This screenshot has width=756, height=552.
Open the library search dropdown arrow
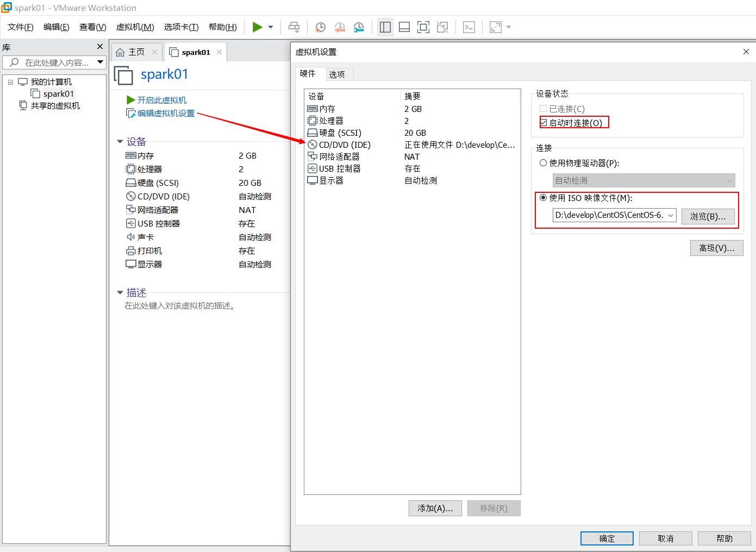coord(101,62)
